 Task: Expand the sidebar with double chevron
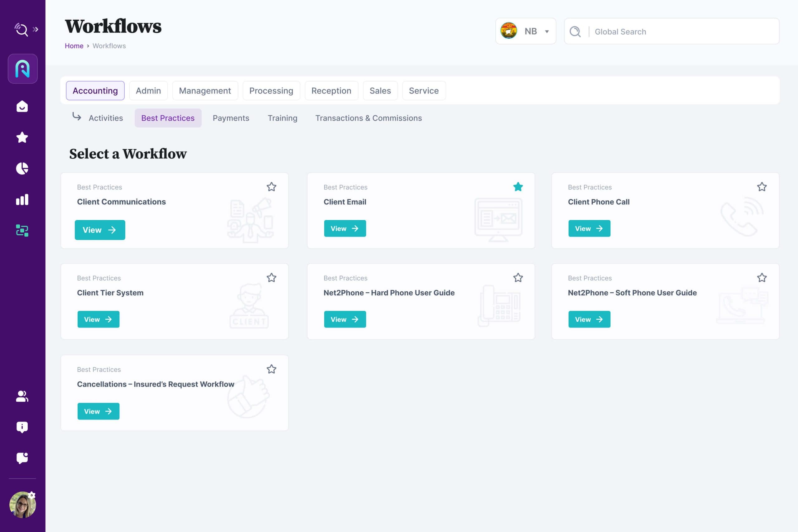[x=35, y=30]
